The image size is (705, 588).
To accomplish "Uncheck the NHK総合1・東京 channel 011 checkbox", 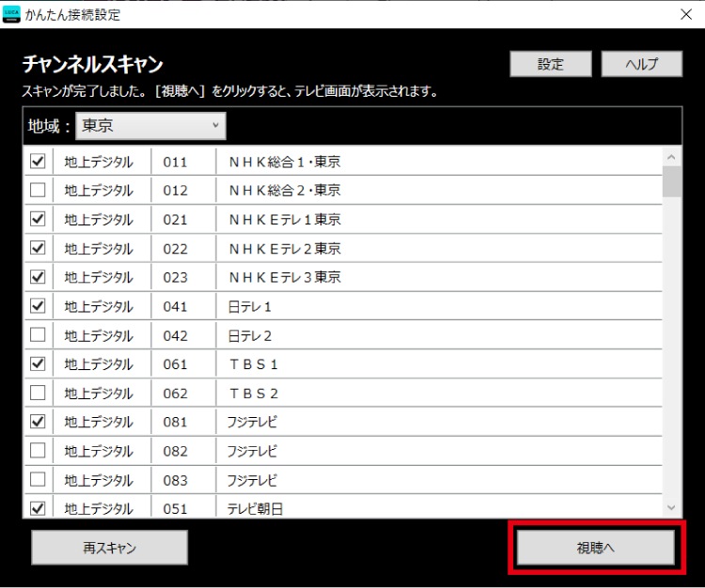I will point(38,162).
